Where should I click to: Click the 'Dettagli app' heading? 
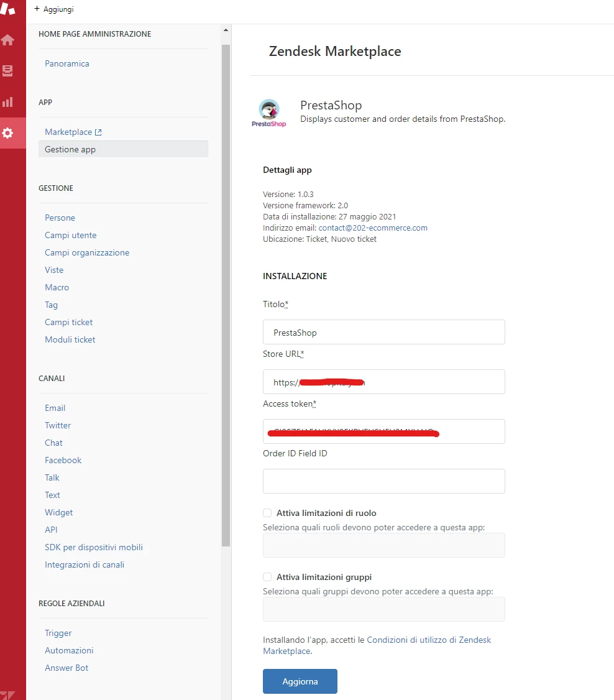click(x=287, y=170)
